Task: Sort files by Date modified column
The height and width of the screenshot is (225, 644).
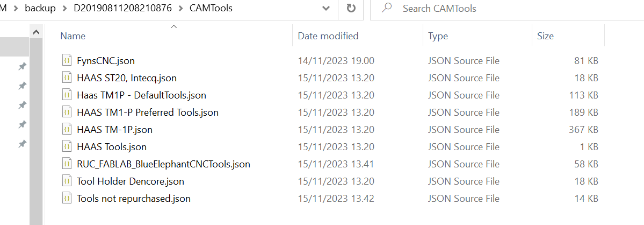Action: tap(328, 36)
